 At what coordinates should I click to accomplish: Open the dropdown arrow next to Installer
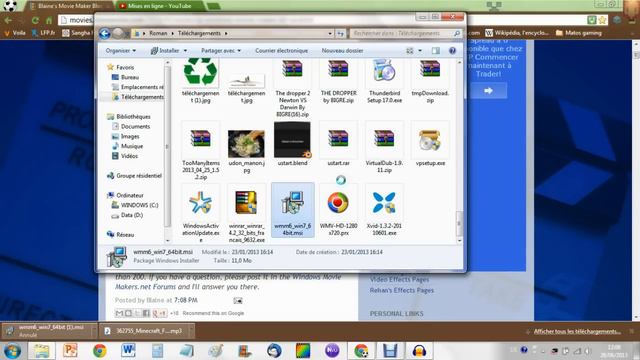(185, 51)
